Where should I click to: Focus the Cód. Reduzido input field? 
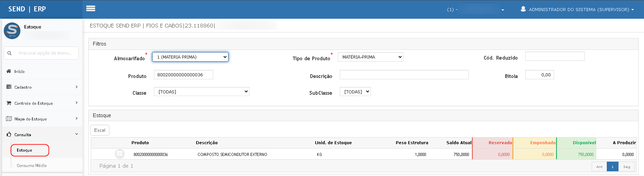tap(554, 56)
